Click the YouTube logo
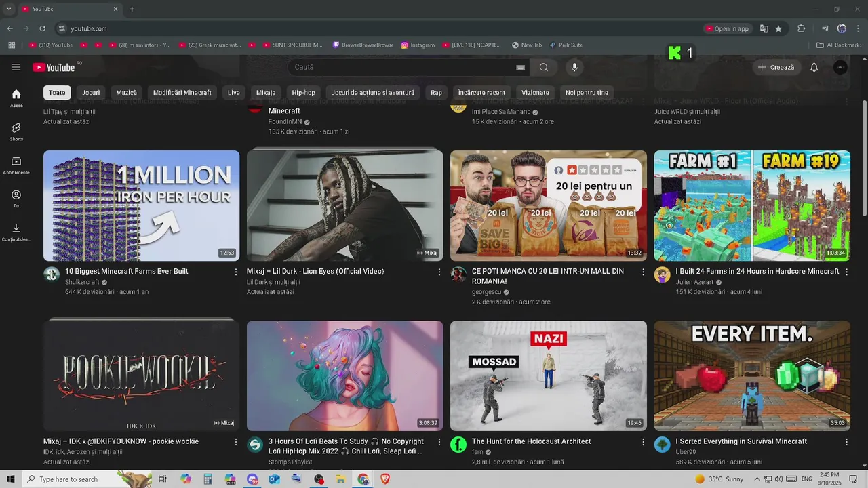This screenshot has width=868, height=488. click(x=54, y=67)
